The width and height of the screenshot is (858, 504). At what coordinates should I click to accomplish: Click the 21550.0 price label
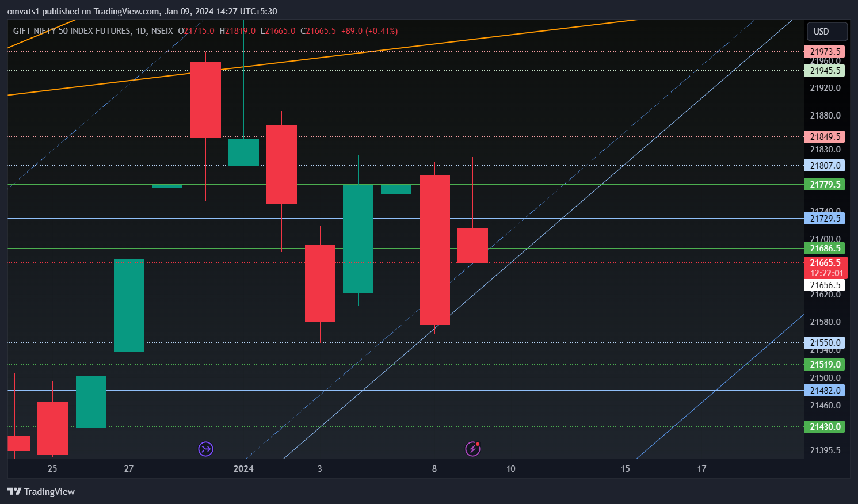pyautogui.click(x=825, y=343)
